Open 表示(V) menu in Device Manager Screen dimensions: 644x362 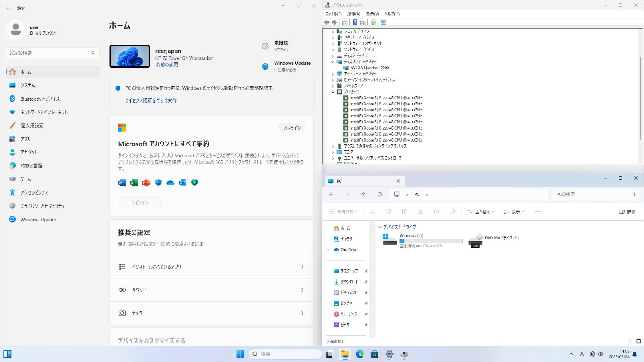coord(372,14)
